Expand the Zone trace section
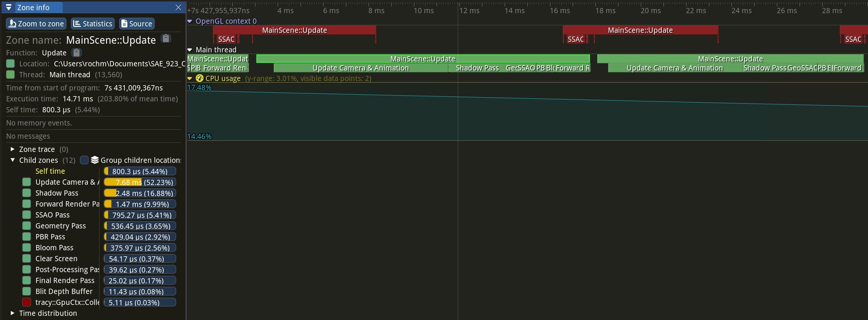868x320 pixels. (12, 149)
